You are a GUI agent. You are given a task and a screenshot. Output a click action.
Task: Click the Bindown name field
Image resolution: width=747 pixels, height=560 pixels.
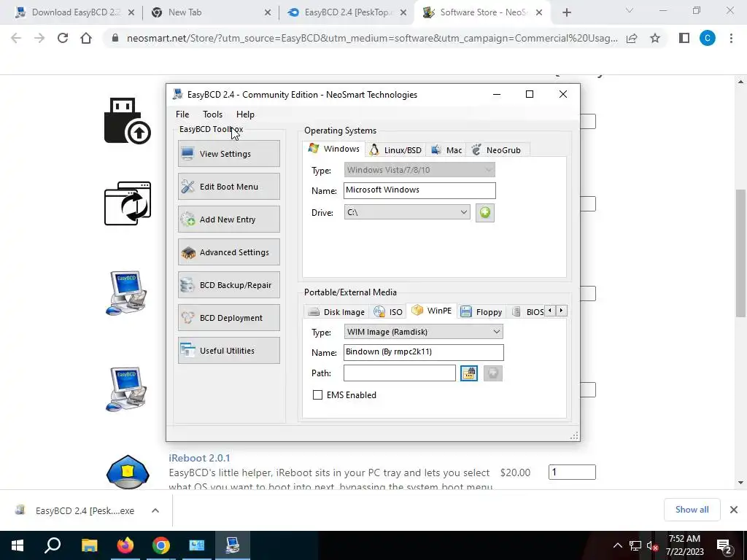coord(423,352)
